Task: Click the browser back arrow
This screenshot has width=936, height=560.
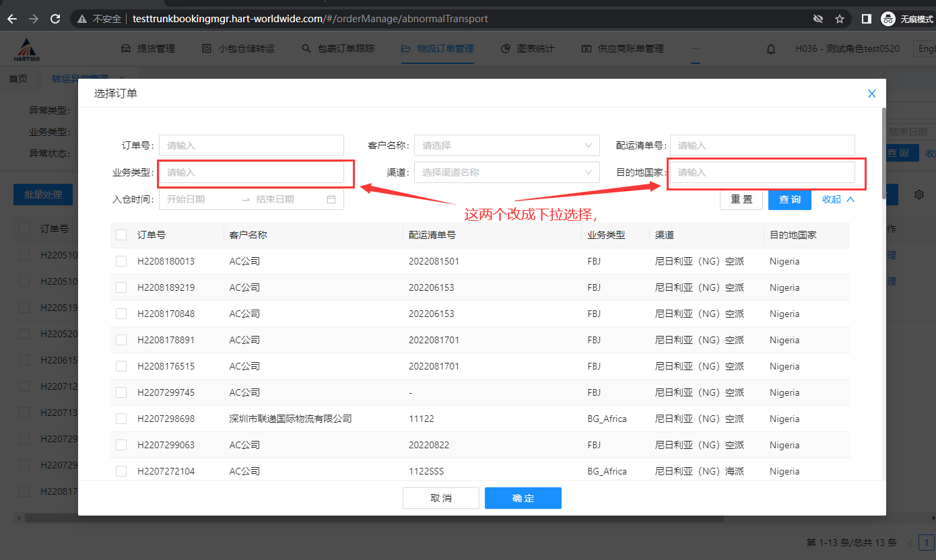Action: click(12, 19)
